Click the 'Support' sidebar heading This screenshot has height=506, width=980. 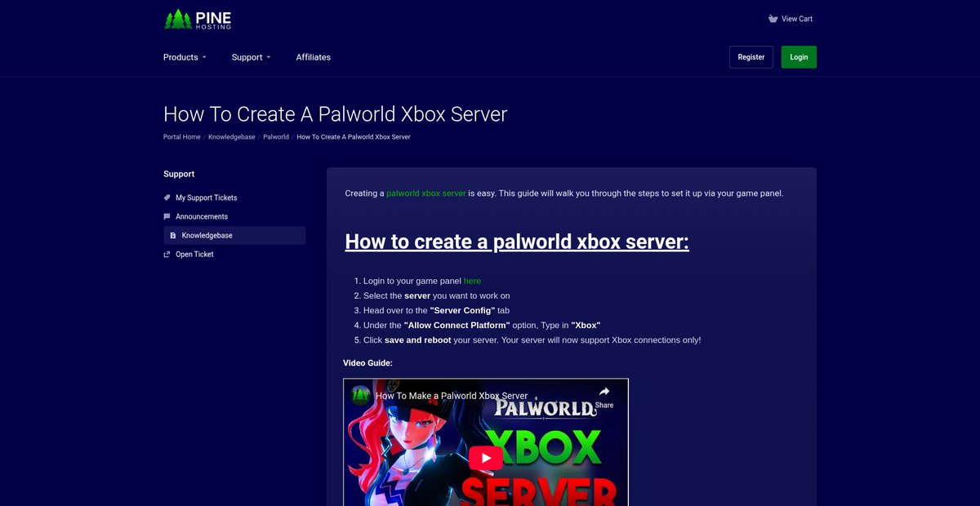(179, 174)
